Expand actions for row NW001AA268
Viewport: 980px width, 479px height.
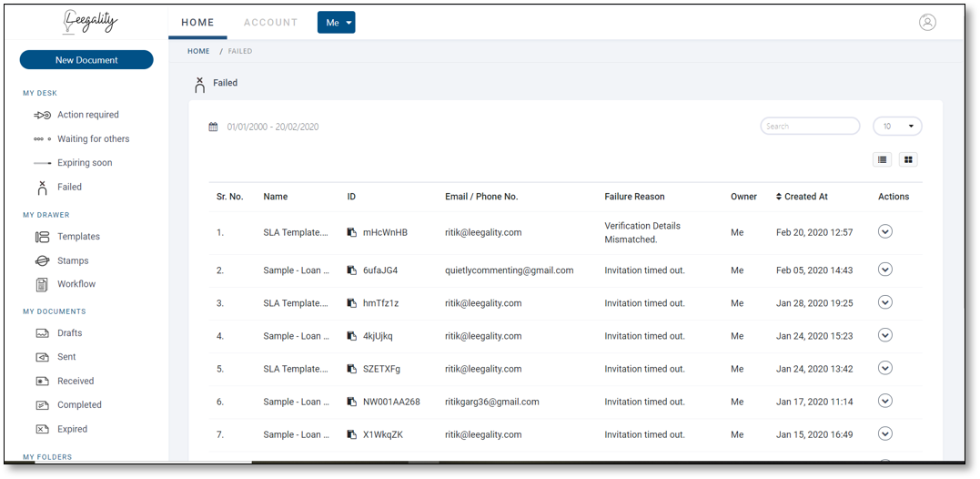(x=885, y=401)
